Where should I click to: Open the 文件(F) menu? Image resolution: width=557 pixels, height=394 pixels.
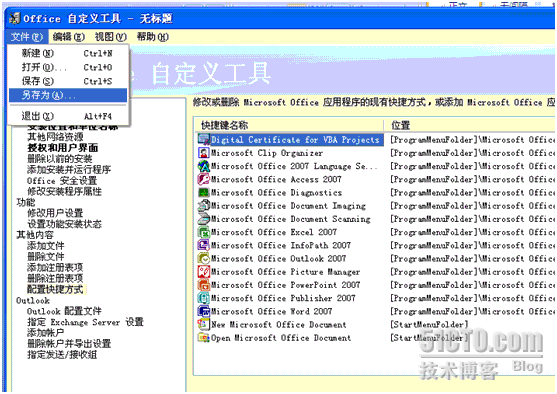[x=27, y=37]
